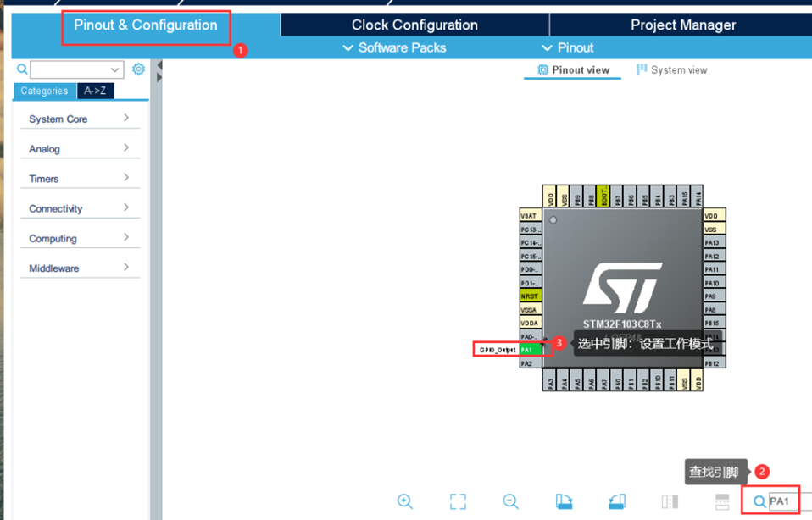Select the A->Z sorting tab
The image size is (812, 520).
click(95, 91)
